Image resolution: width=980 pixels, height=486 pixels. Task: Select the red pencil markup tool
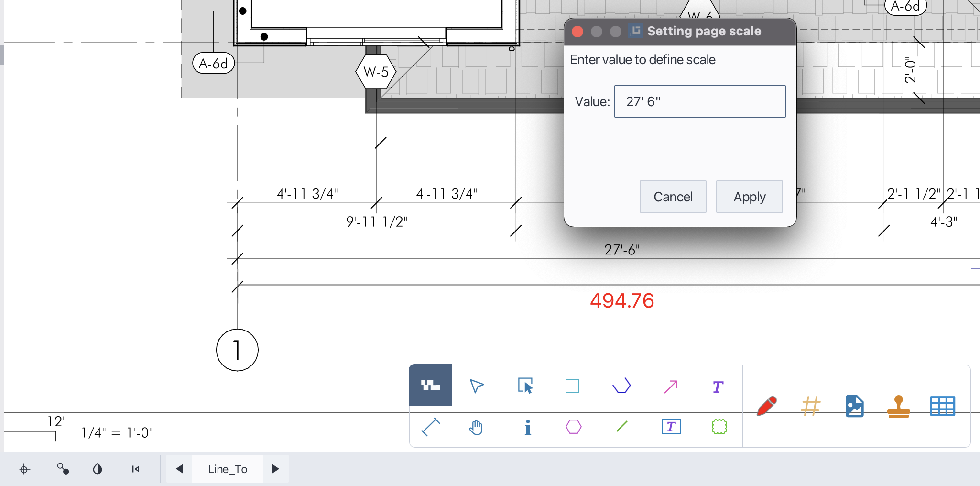coord(766,407)
